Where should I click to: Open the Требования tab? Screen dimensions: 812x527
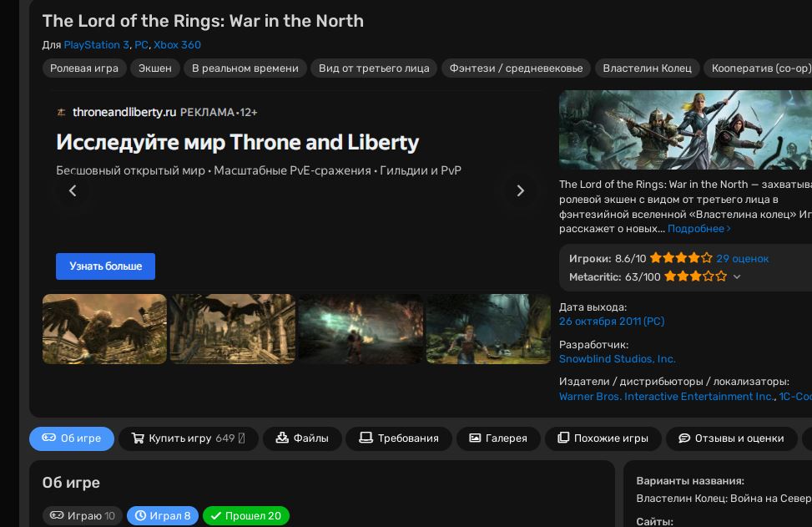pos(399,438)
